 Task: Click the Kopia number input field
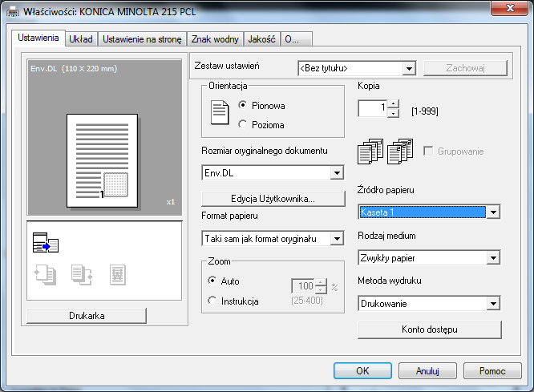(x=373, y=108)
